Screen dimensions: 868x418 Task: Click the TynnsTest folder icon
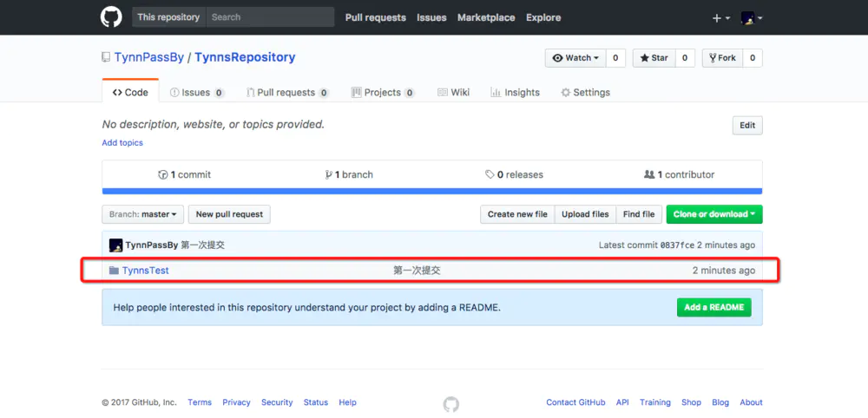click(x=114, y=271)
